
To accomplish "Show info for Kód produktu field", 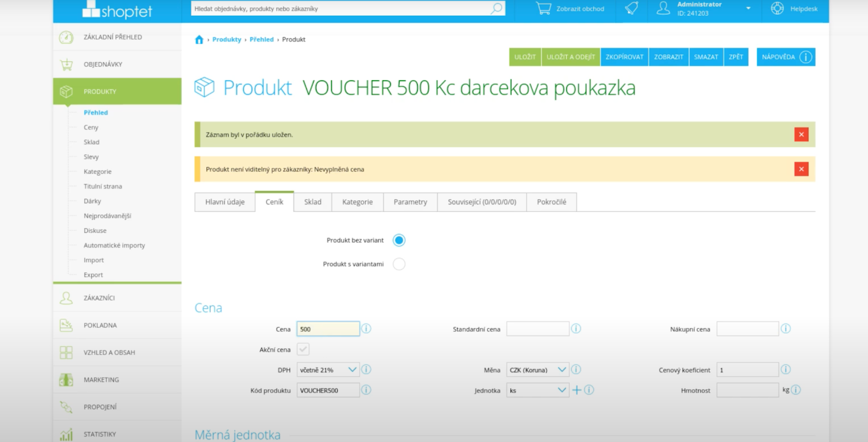I will point(366,390).
